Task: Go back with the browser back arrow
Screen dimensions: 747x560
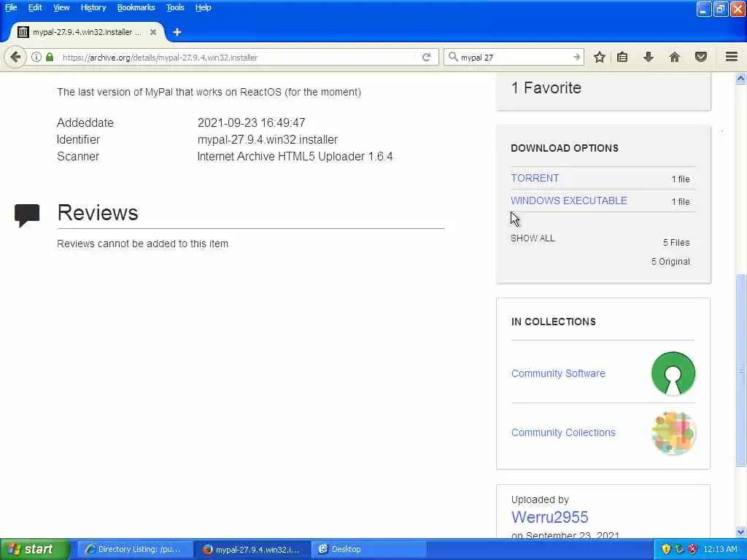Action: [15, 57]
